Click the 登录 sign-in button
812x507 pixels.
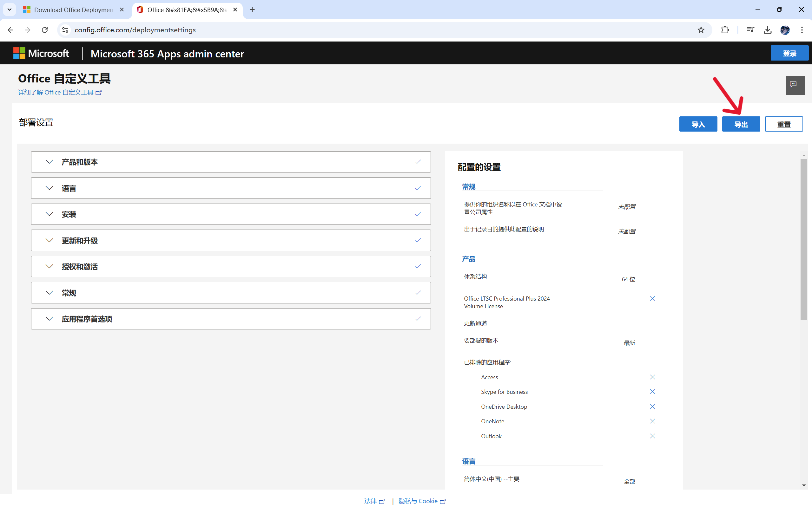[x=789, y=53]
